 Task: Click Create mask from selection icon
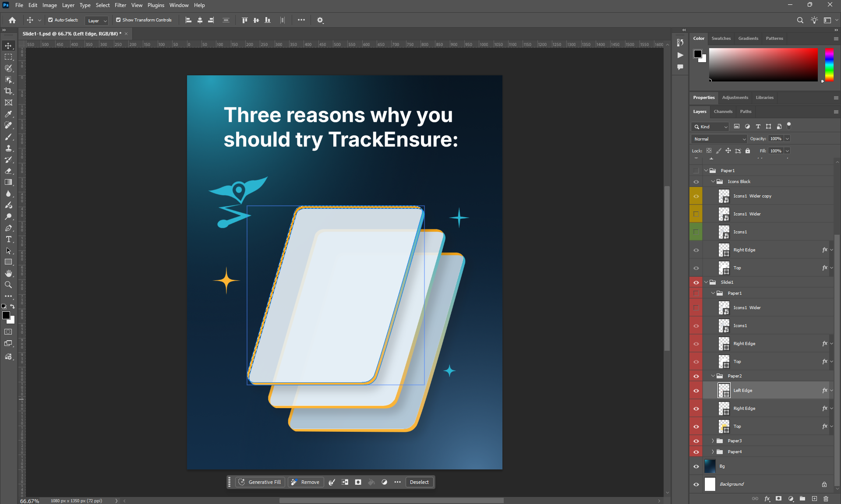[358, 482]
